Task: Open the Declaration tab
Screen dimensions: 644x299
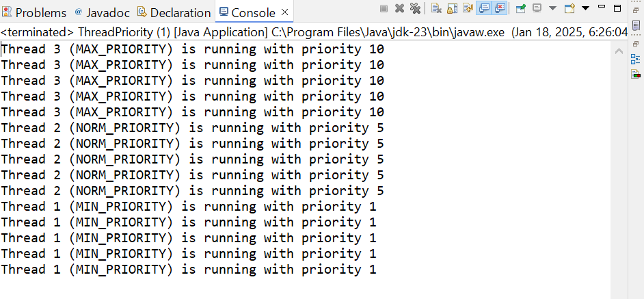Action: point(174,13)
